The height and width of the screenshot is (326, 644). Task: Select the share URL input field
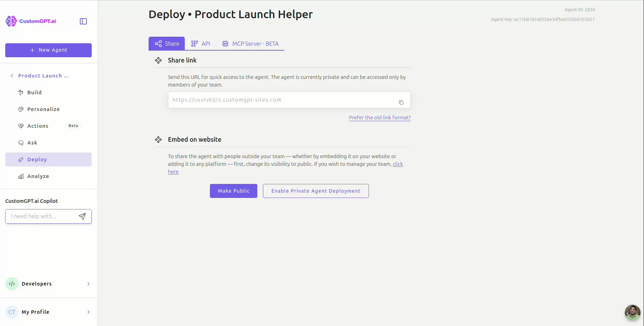(x=289, y=100)
